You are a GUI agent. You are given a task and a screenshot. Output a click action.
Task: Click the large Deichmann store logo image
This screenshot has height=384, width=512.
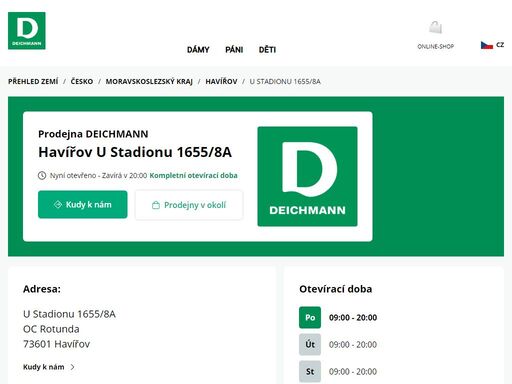pyautogui.click(x=307, y=176)
